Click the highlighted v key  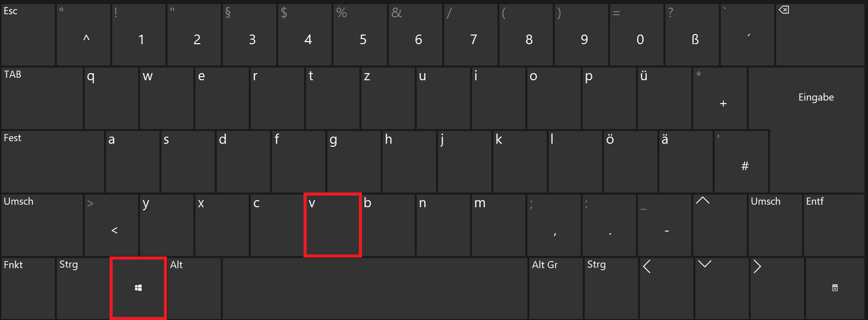(332, 225)
